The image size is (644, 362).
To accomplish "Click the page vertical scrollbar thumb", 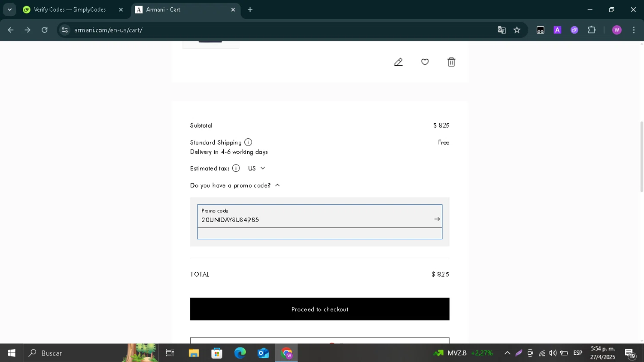I will tap(642, 156).
